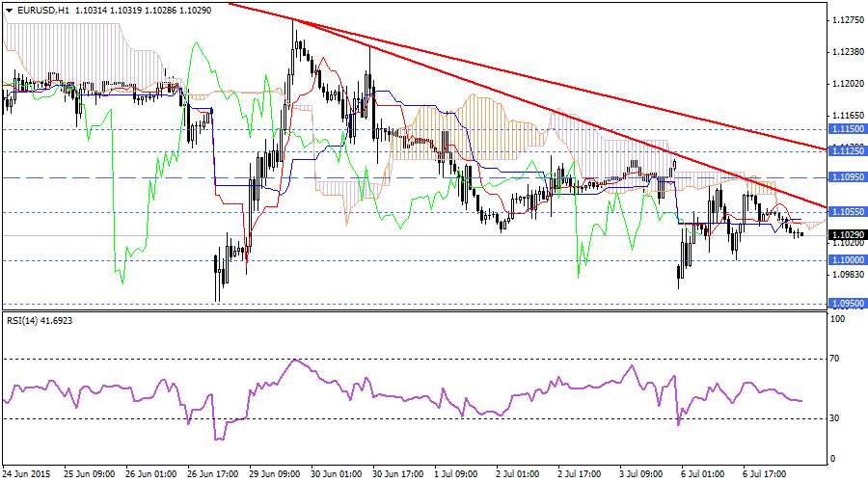This screenshot has width=868, height=482.
Task: Click the RSI 70 level value
Action: [x=835, y=359]
